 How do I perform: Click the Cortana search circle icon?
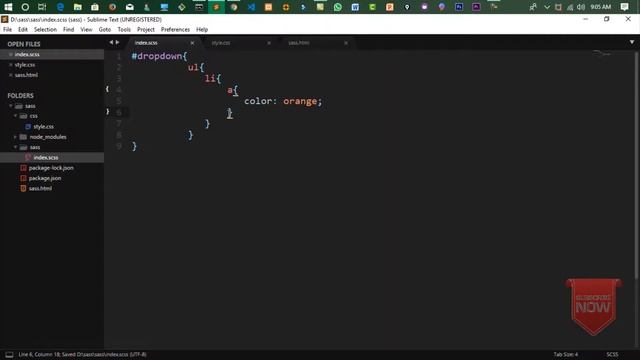[25, 7]
